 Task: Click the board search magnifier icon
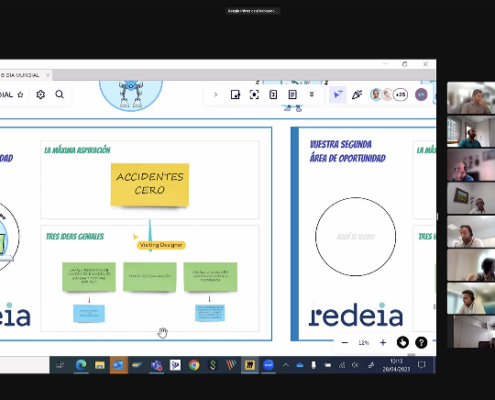(x=60, y=95)
